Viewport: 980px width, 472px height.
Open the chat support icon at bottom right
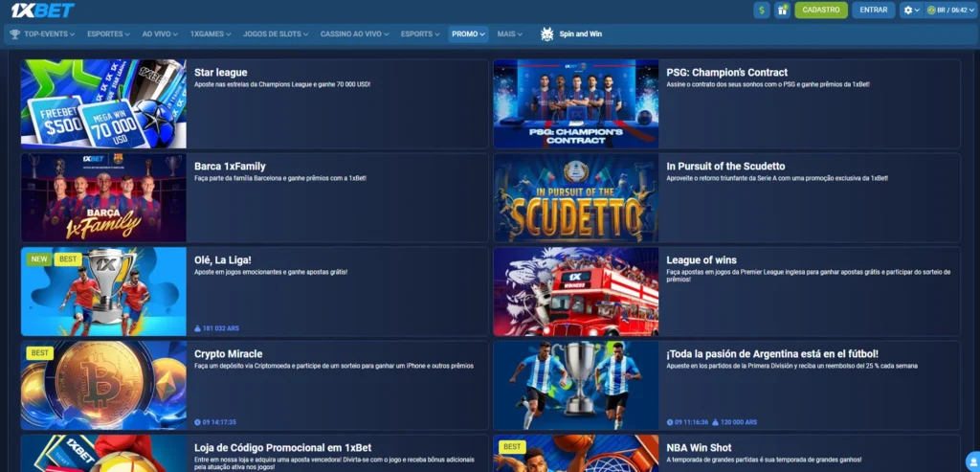pos(973,459)
